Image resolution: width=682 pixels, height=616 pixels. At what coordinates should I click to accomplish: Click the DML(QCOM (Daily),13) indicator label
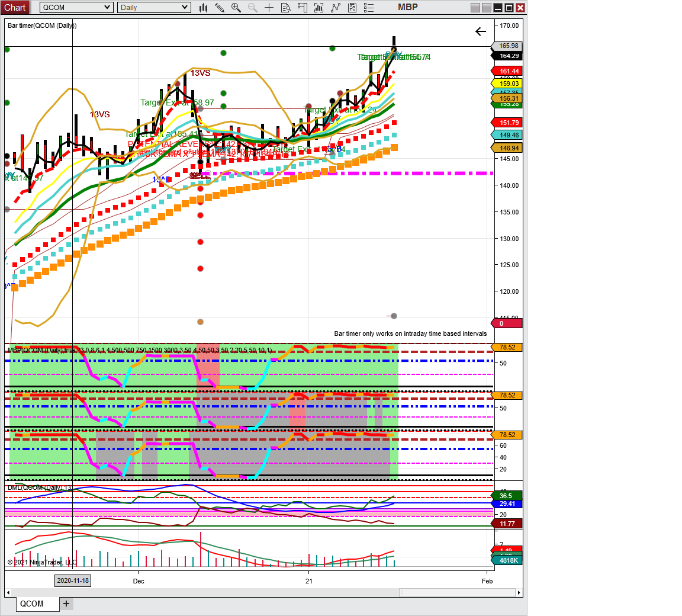click(x=40, y=487)
